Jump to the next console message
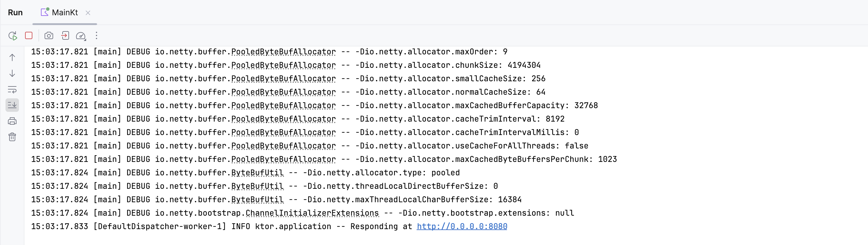 click(12, 73)
